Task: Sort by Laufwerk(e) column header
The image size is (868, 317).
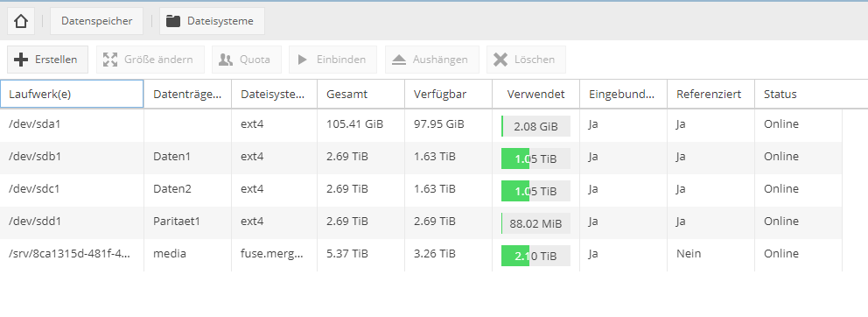Action: click(72, 94)
